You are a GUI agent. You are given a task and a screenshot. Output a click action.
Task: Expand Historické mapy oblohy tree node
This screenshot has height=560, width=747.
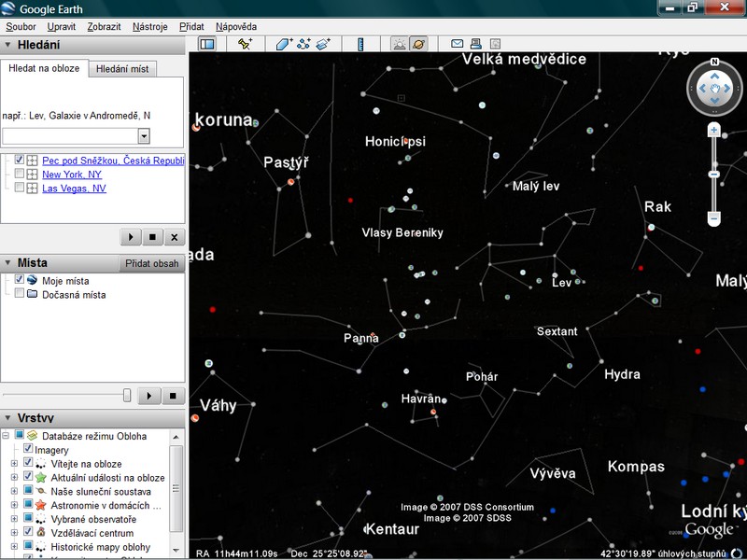click(14, 547)
